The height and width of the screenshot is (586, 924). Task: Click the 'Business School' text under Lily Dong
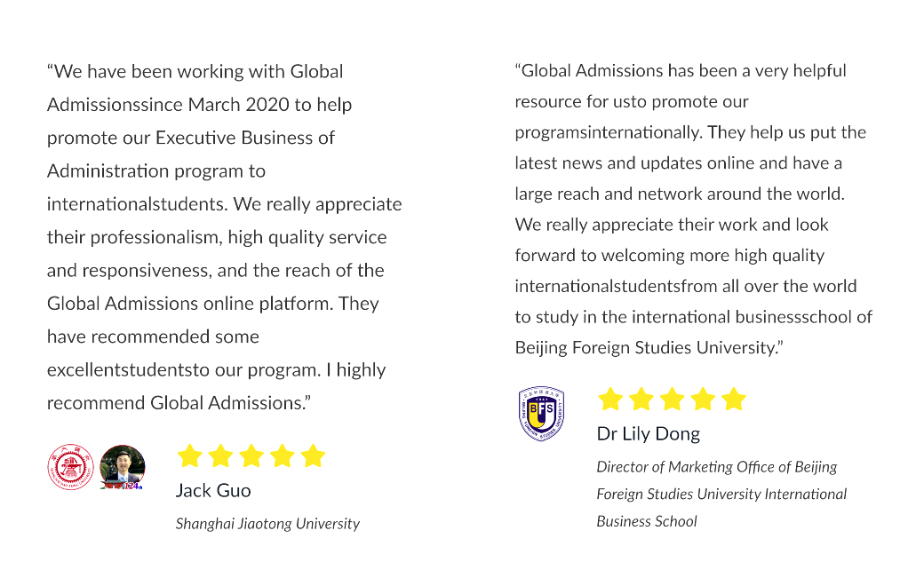(647, 521)
